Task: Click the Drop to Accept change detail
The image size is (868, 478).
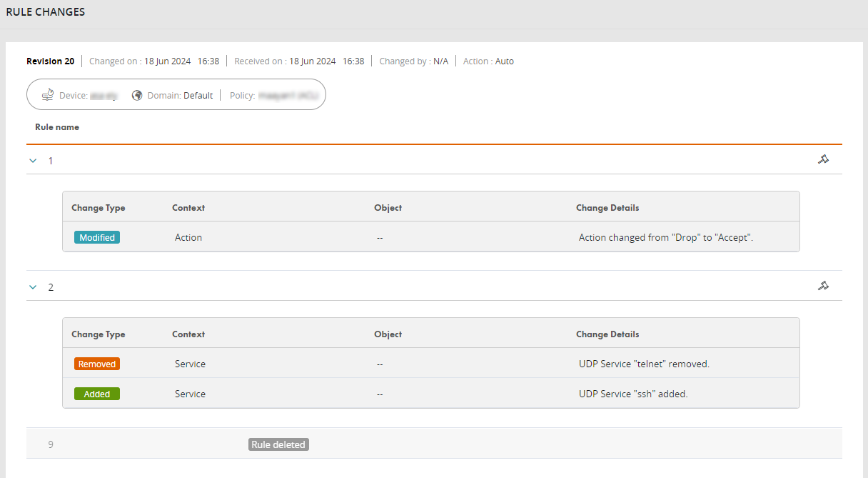Action: [665, 237]
